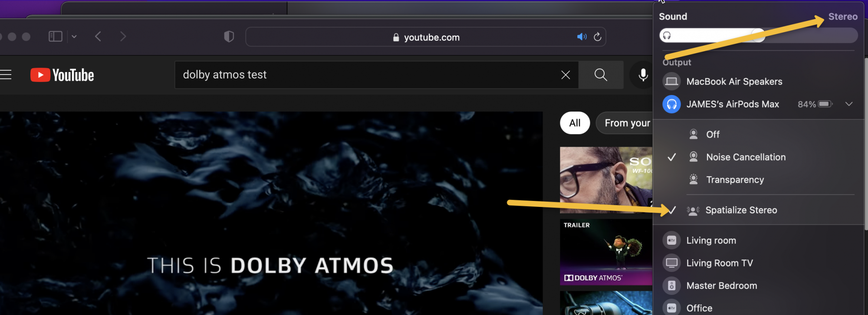Reload the YouTube page
868x315 pixels.
(x=597, y=37)
